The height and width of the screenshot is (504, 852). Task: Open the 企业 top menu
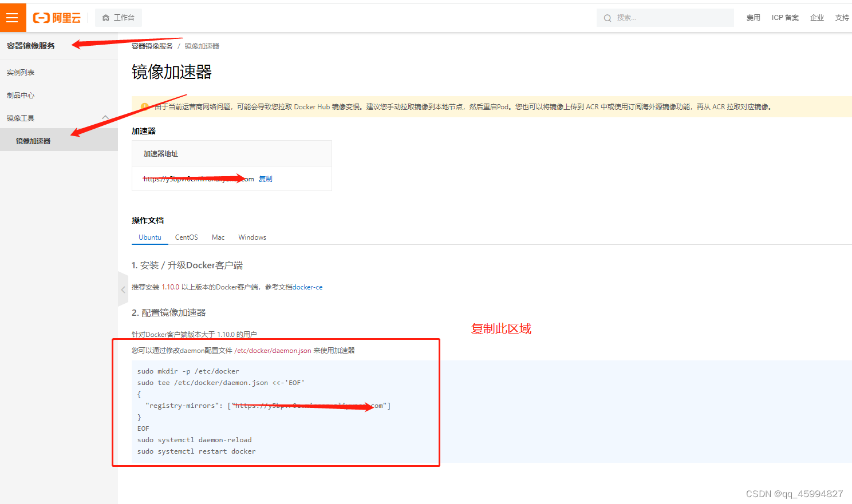(817, 18)
